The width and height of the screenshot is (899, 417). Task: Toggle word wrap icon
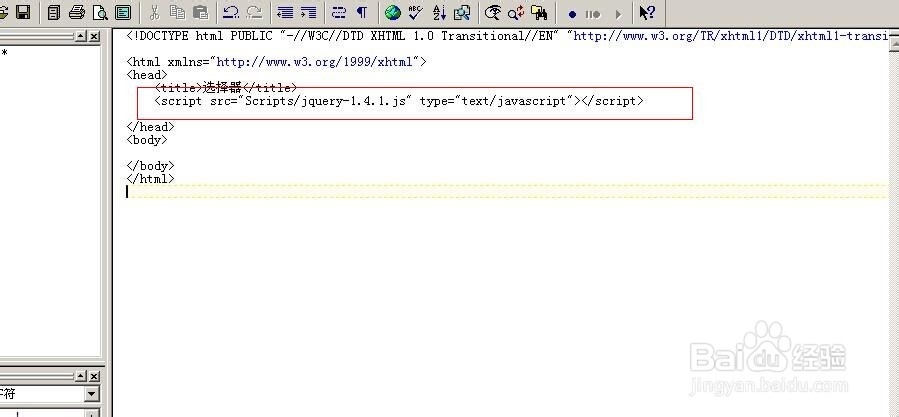[339, 12]
